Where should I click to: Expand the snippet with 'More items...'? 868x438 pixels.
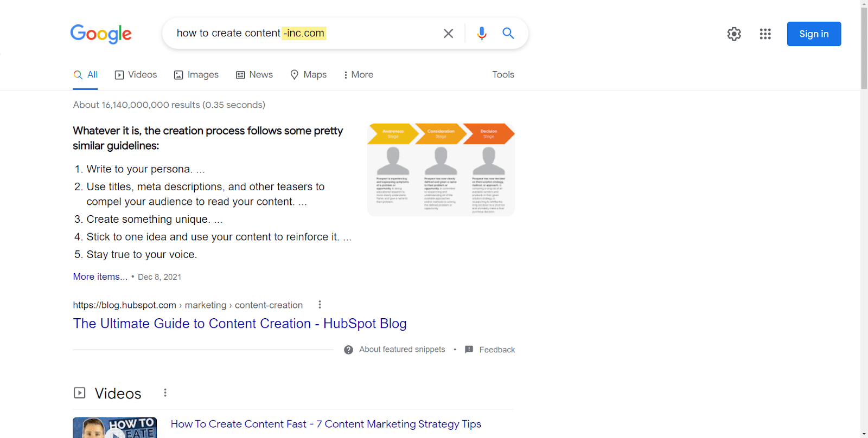(x=100, y=276)
